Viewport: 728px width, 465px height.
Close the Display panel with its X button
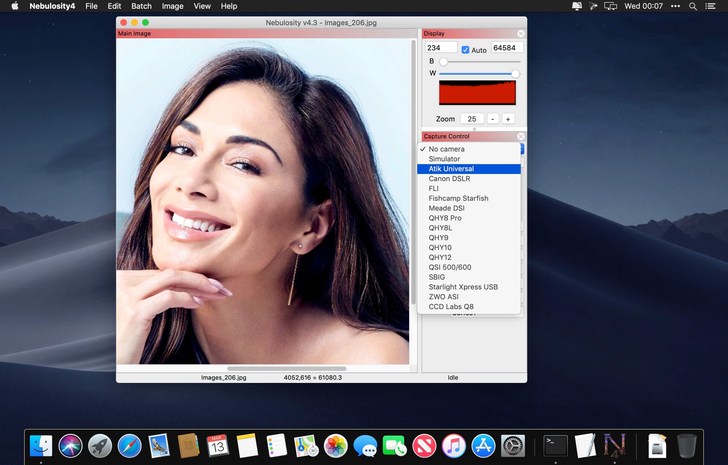pyautogui.click(x=520, y=34)
